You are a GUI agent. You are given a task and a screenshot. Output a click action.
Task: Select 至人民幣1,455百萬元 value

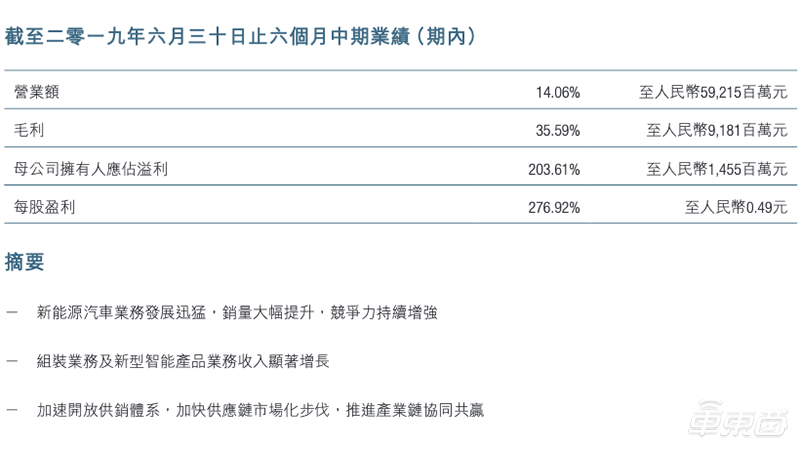pyautogui.click(x=717, y=169)
